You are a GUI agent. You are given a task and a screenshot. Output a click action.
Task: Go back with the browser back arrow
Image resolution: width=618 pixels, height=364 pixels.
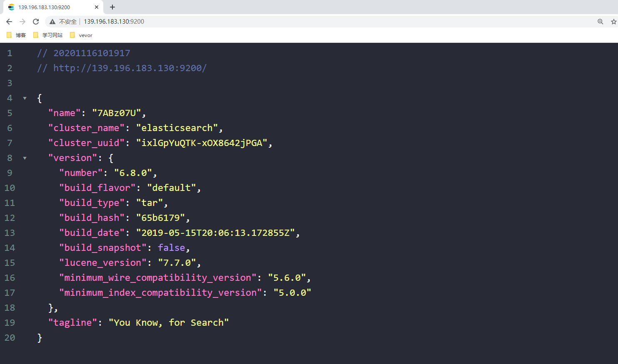click(x=9, y=22)
